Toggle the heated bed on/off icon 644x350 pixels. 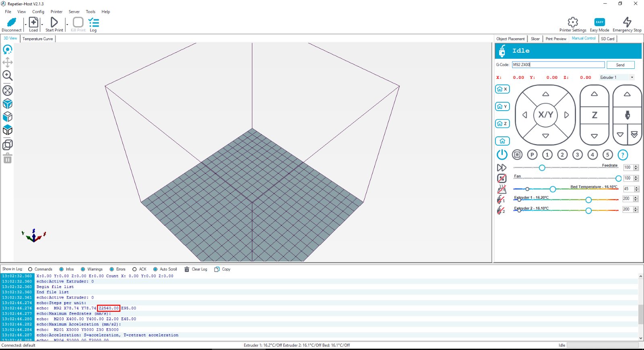(502, 189)
